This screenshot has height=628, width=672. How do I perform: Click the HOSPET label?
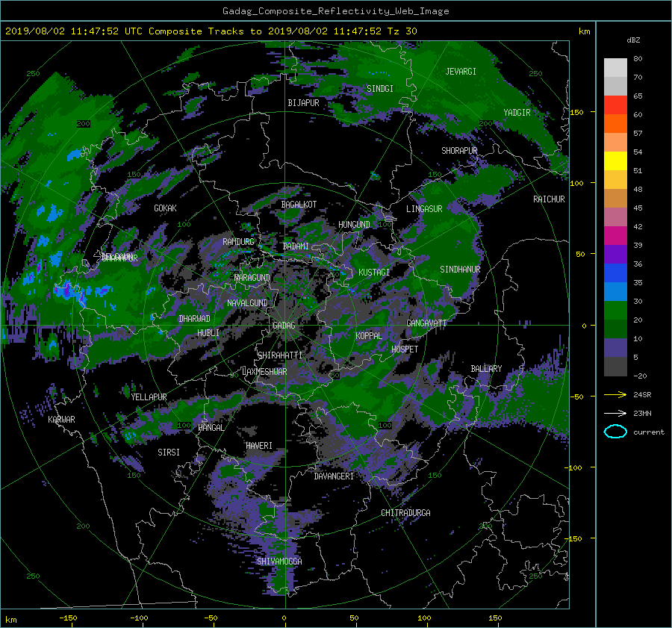pos(405,349)
